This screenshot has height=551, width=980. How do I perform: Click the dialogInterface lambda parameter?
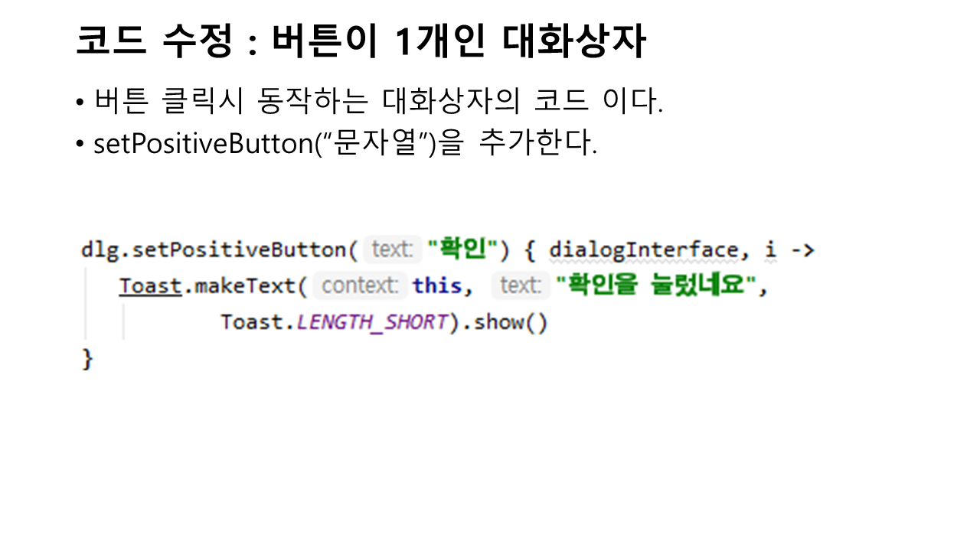[643, 250]
